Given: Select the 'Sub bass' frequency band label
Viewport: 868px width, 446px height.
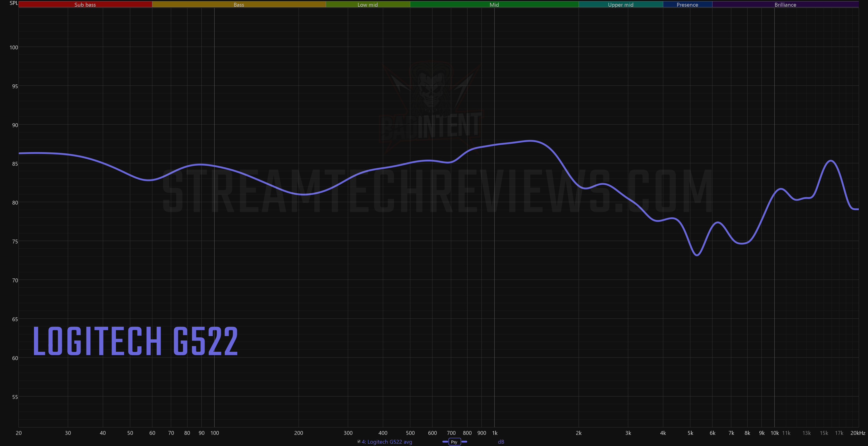Looking at the screenshot, I should coord(85,5).
